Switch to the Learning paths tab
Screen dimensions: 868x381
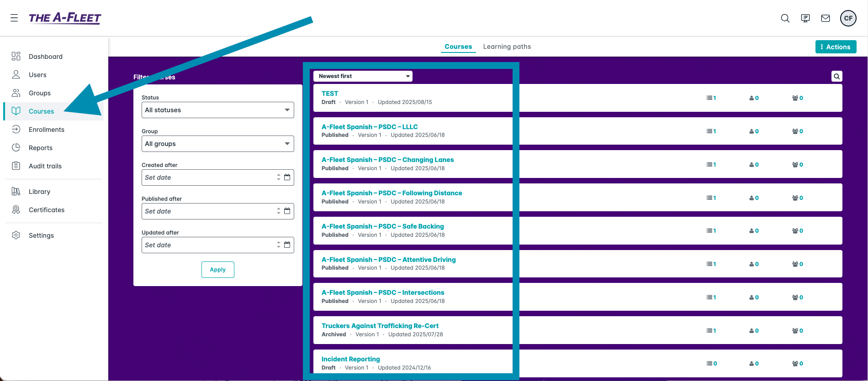507,47
